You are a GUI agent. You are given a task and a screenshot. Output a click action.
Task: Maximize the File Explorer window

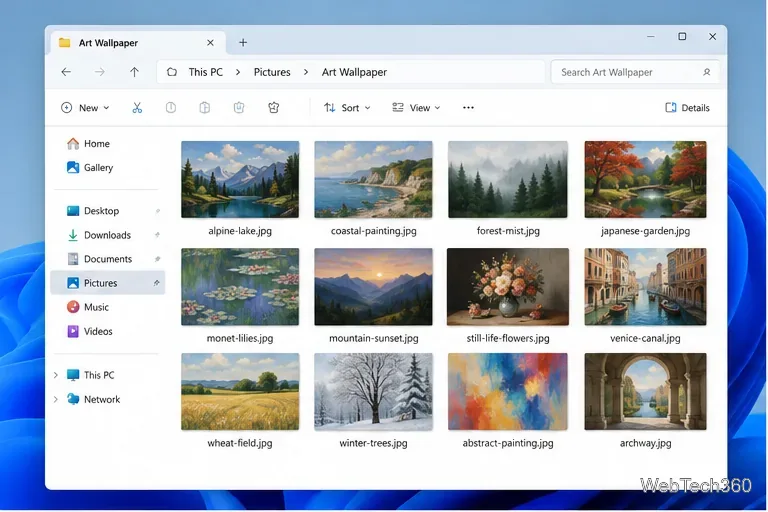tap(682, 36)
